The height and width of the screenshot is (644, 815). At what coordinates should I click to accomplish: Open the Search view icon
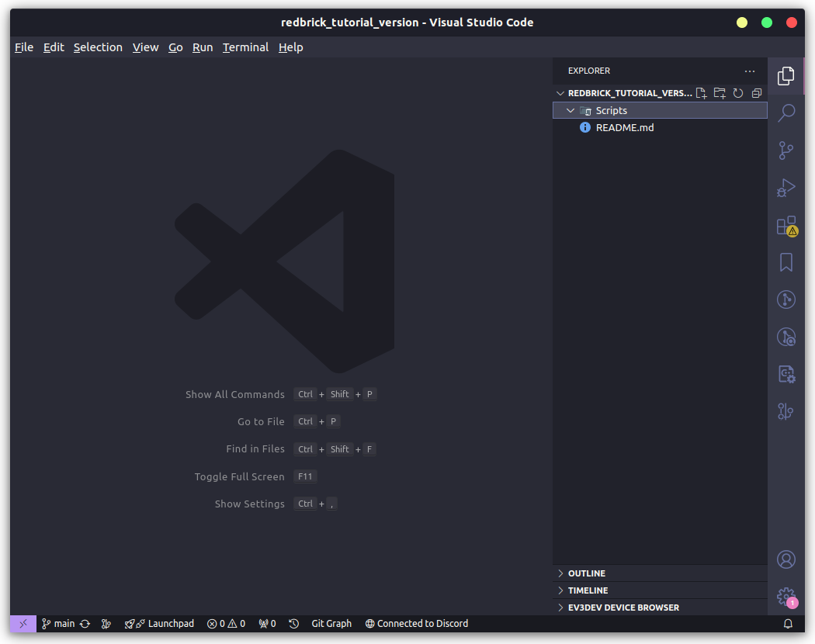tap(786, 113)
